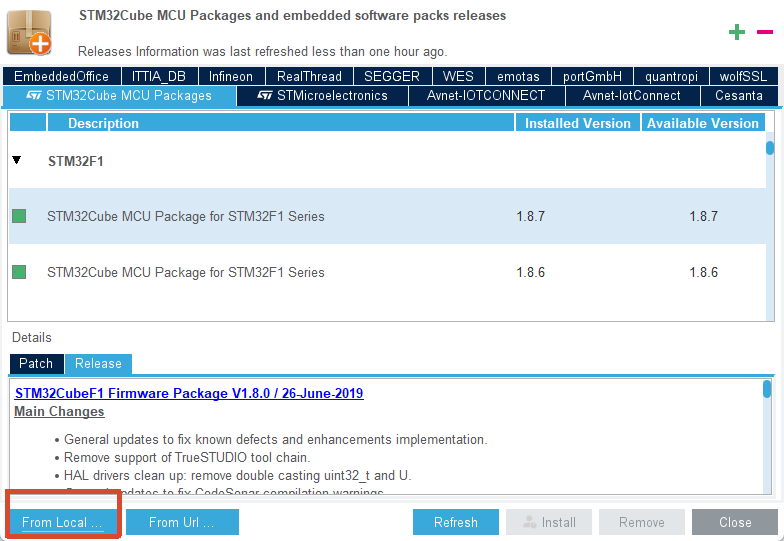The height and width of the screenshot is (541, 784).
Task: Open the emotas tab
Action: click(518, 76)
